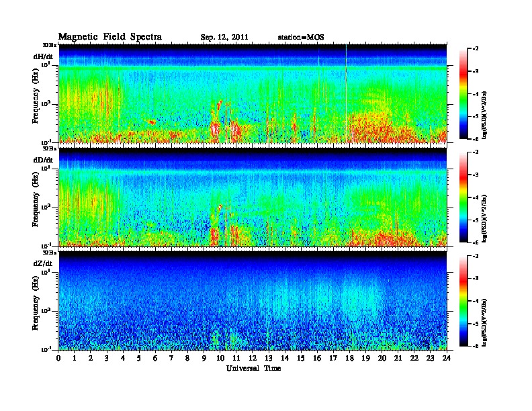Image resolution: width=532 pixels, height=411 pixels.
Task: Click the 32Hz label atop the dH/dt panel
Action: pyautogui.click(x=50, y=45)
